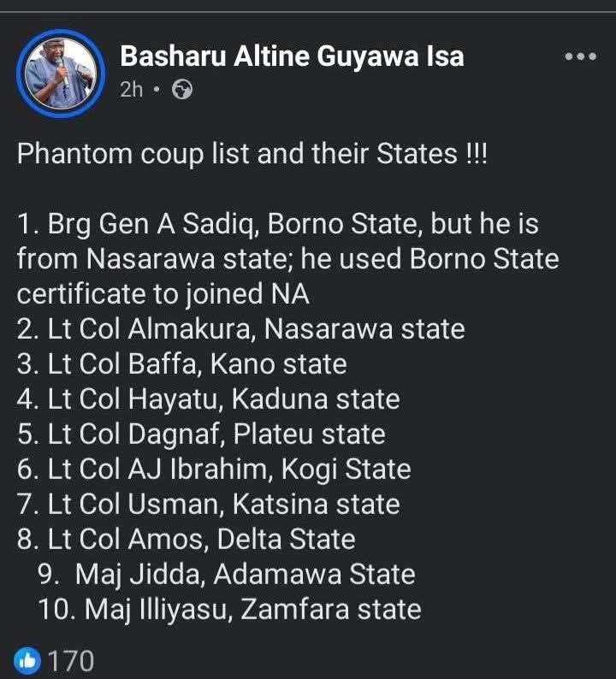Click the 'Phantom coup list' heading text

point(252,154)
